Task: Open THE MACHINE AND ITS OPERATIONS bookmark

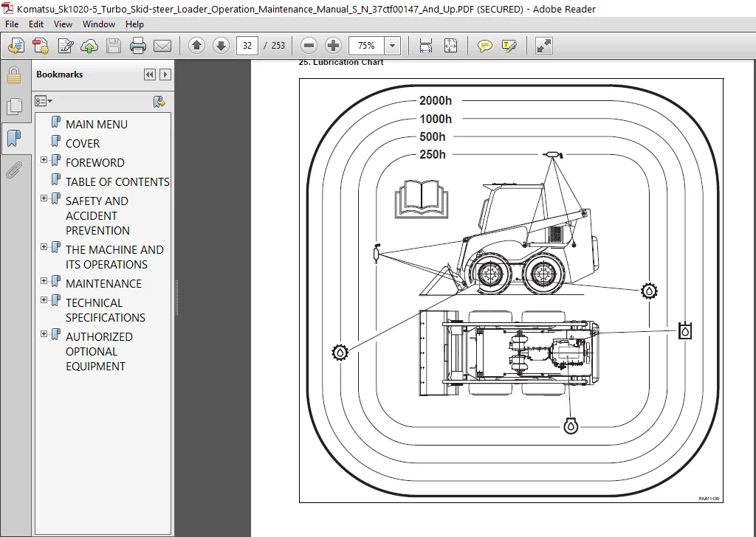Action: [114, 257]
